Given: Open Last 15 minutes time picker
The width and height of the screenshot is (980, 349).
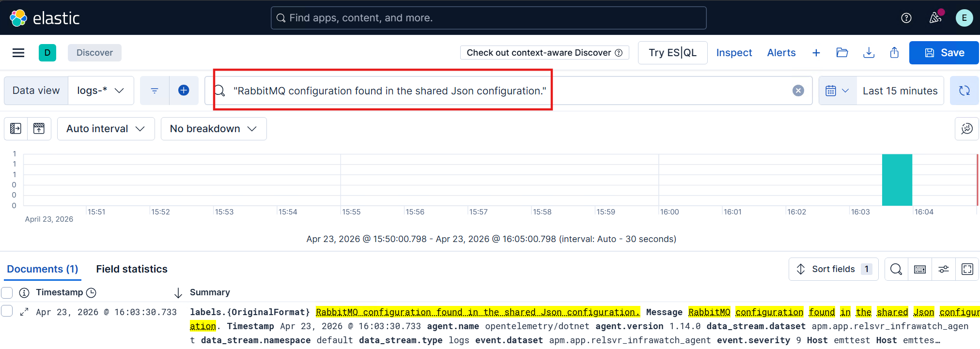Looking at the screenshot, I should pyautogui.click(x=900, y=91).
